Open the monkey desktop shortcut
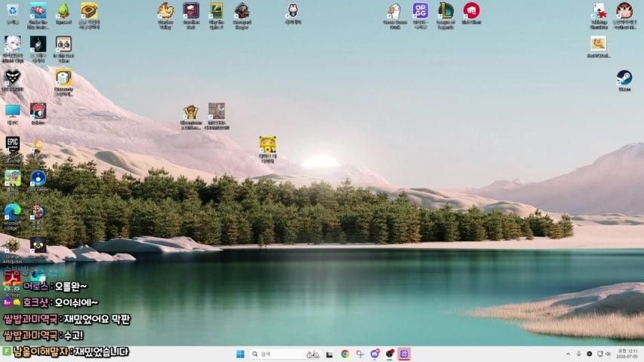Screen dimensions: 644x362 pyautogui.click(x=191, y=112)
